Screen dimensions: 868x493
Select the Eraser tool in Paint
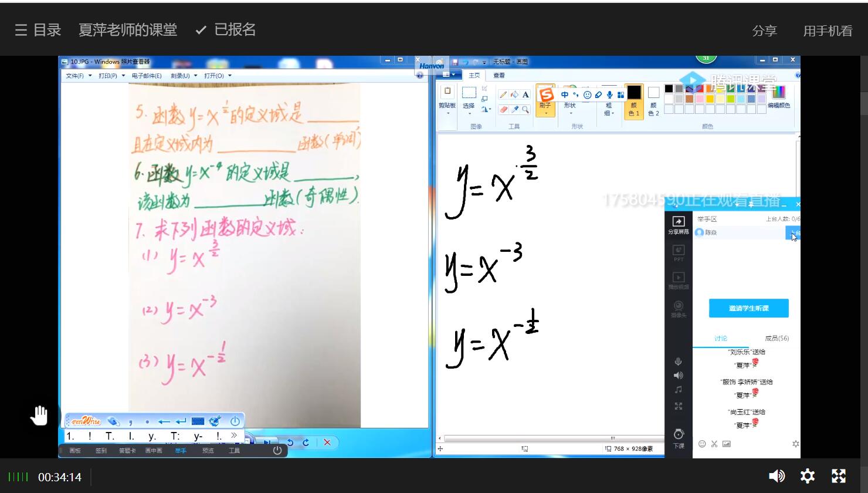point(503,110)
